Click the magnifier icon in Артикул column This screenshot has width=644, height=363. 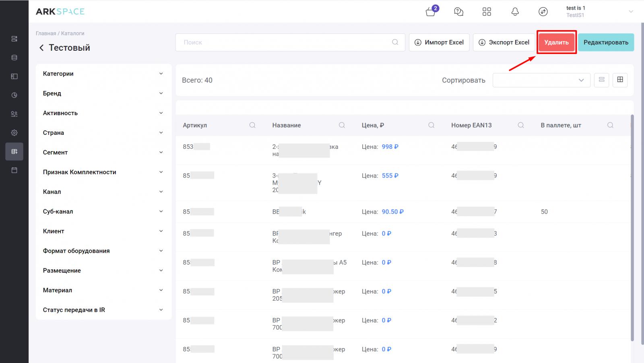click(x=252, y=125)
